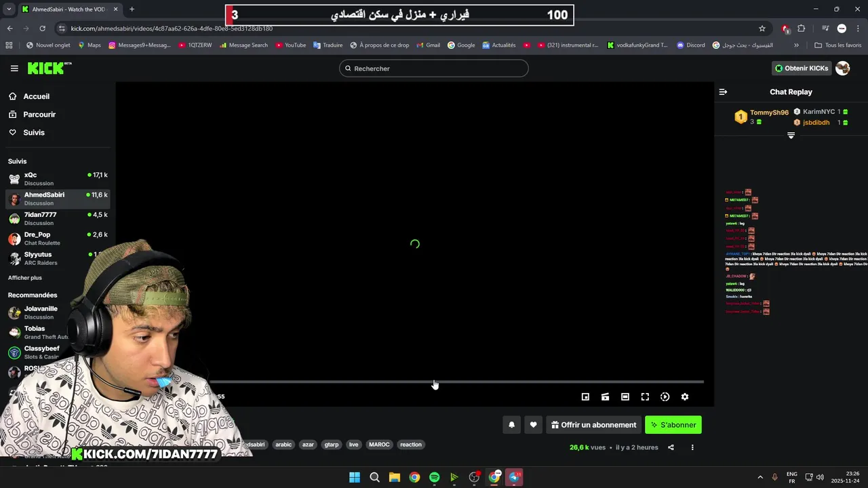
Task: Enable picture-in-picture for the video
Action: tap(585, 397)
